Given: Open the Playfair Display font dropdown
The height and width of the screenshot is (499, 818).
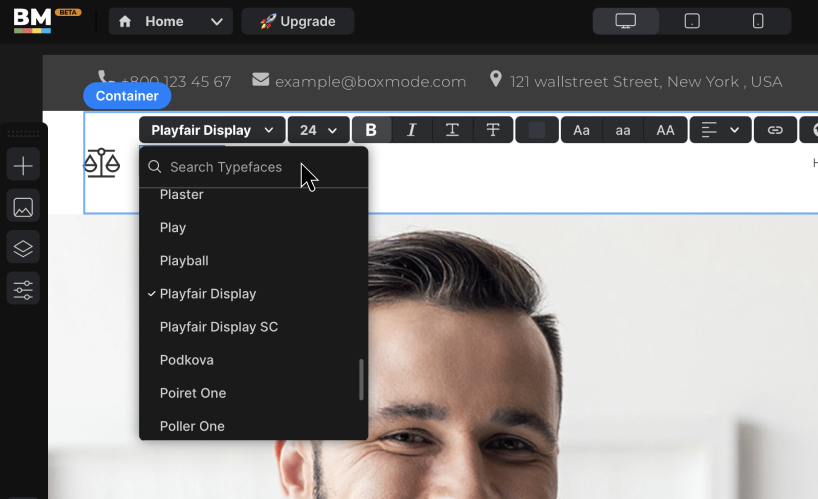Looking at the screenshot, I should (212, 130).
